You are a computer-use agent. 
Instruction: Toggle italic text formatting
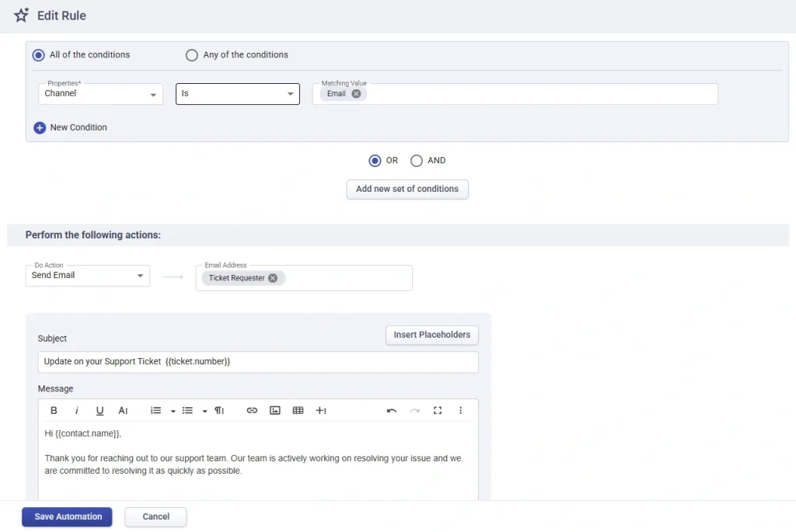tap(77, 411)
